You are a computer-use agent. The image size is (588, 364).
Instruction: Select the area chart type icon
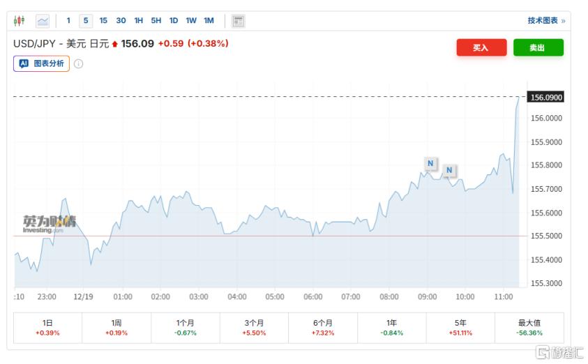coord(43,21)
